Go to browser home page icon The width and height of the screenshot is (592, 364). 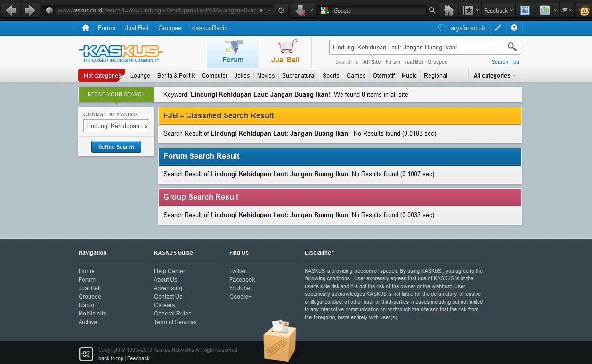(x=449, y=10)
